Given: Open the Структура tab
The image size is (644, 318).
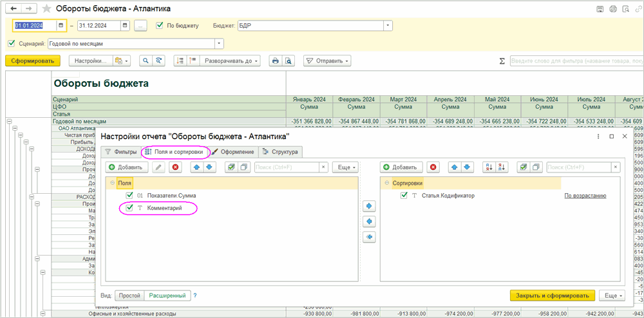Looking at the screenshot, I should tap(280, 152).
